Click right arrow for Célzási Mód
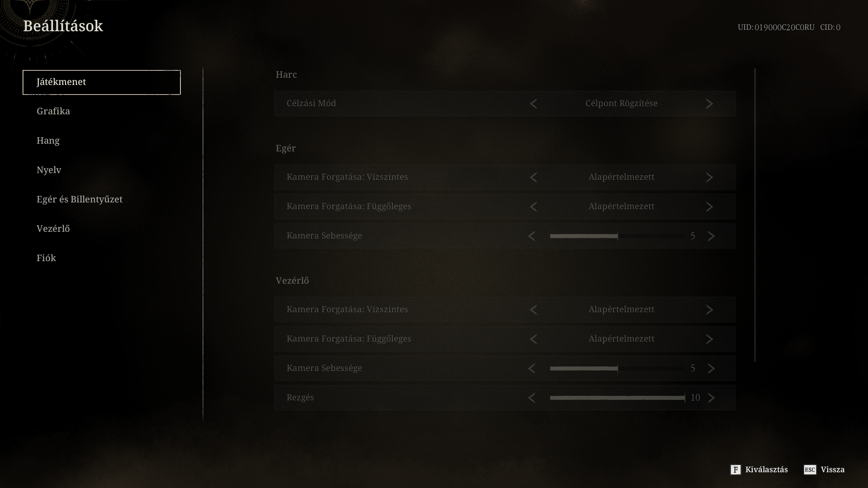868x488 pixels. point(709,103)
